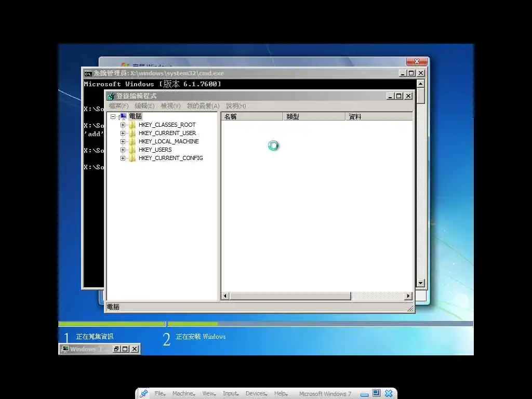Maximize the cmd.exe window
Screen dimensions: 532x399
[411, 73]
